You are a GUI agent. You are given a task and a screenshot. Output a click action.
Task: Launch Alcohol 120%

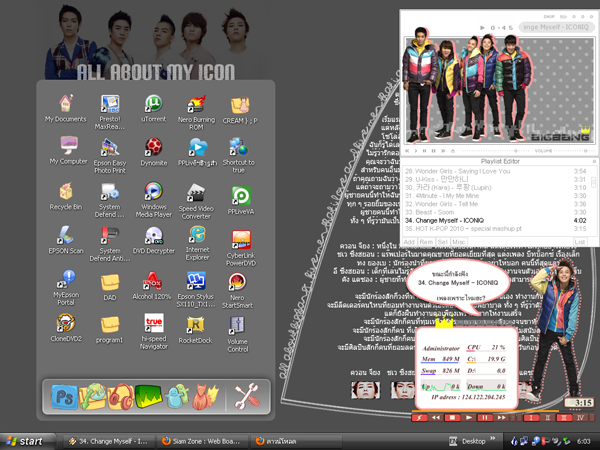[152, 285]
